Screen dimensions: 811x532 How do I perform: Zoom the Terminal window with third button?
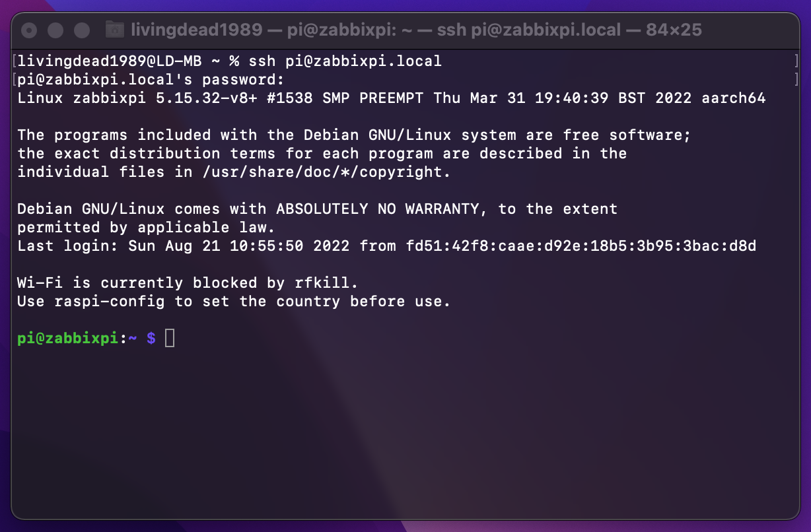pos(81,30)
